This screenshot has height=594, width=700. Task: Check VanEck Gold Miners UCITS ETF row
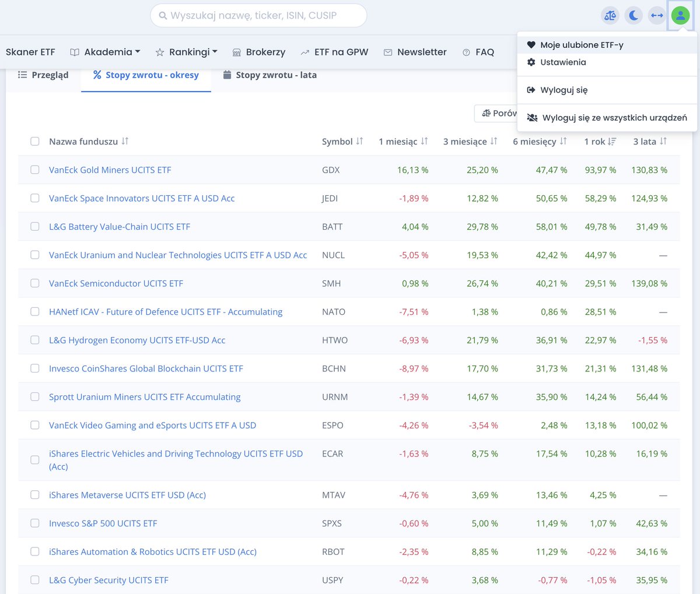pyautogui.click(x=35, y=170)
